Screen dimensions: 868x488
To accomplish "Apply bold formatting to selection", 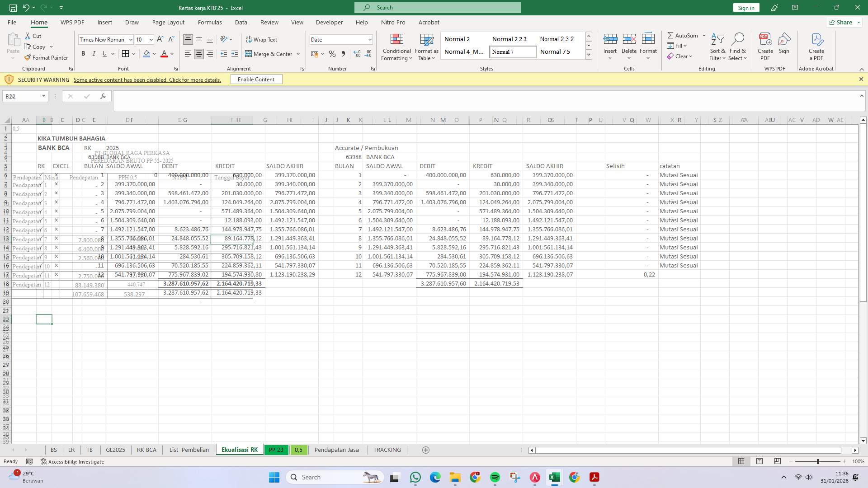I will (83, 53).
